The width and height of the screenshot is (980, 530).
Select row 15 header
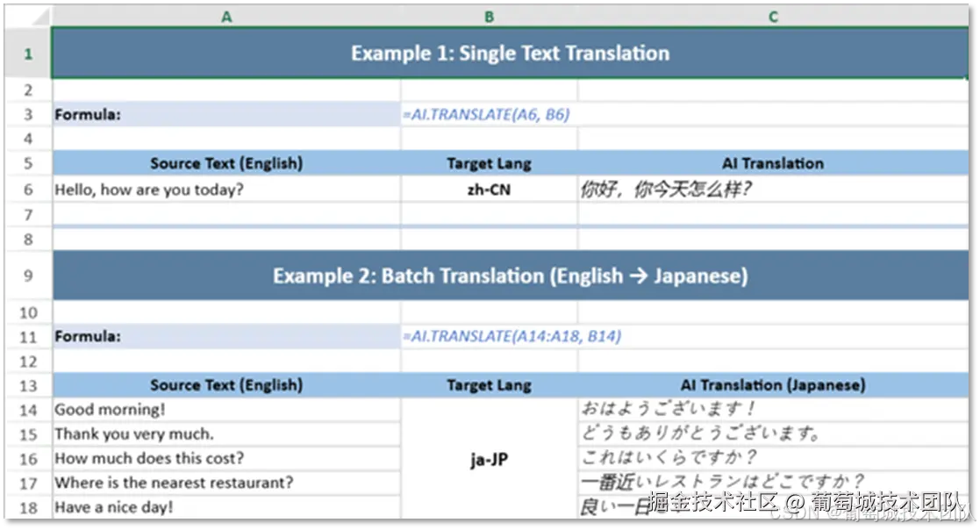(x=28, y=434)
